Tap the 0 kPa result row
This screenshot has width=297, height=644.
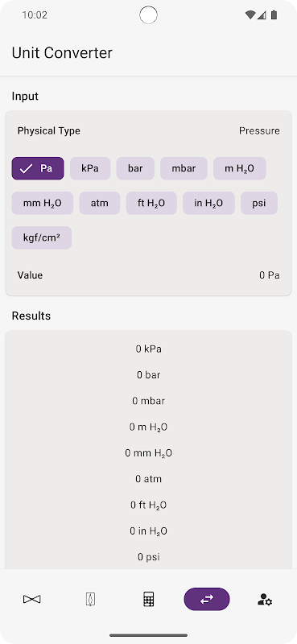(148, 349)
